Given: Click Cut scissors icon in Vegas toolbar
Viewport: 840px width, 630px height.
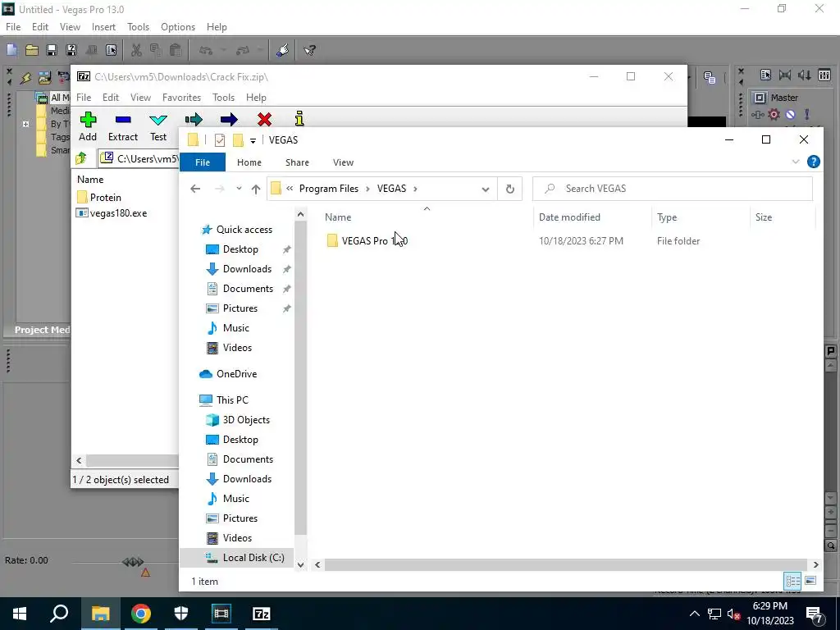Looking at the screenshot, I should (136, 50).
